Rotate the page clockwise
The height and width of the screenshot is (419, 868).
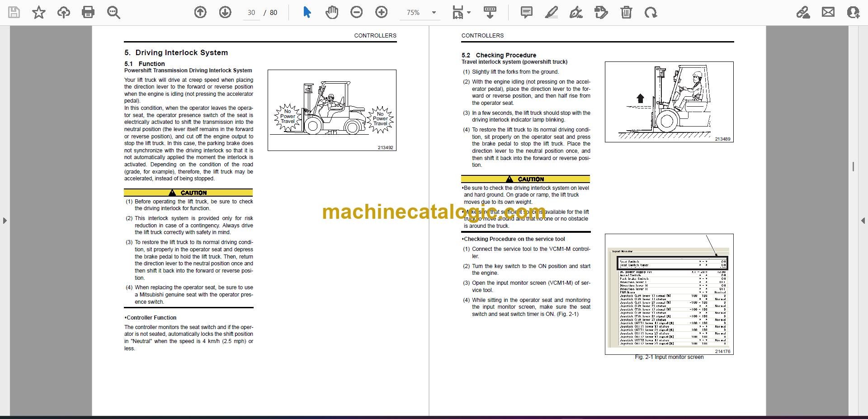pos(651,13)
